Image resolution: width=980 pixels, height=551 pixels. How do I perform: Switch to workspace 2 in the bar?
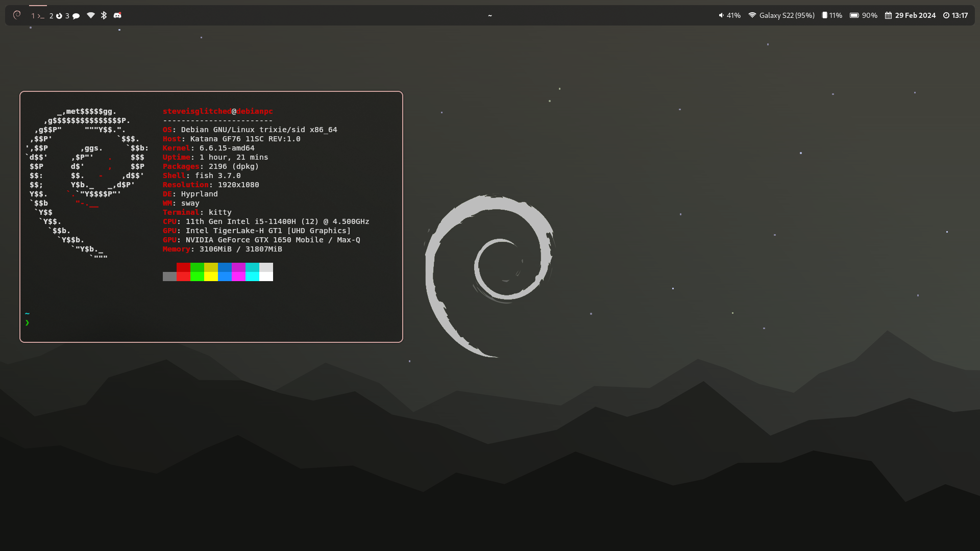[x=52, y=15]
